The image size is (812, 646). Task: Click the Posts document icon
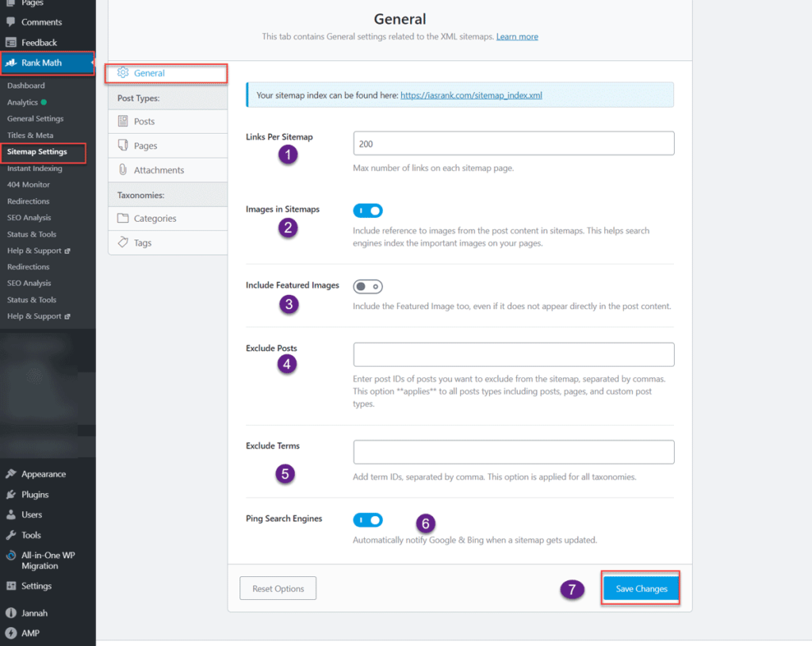coord(123,121)
